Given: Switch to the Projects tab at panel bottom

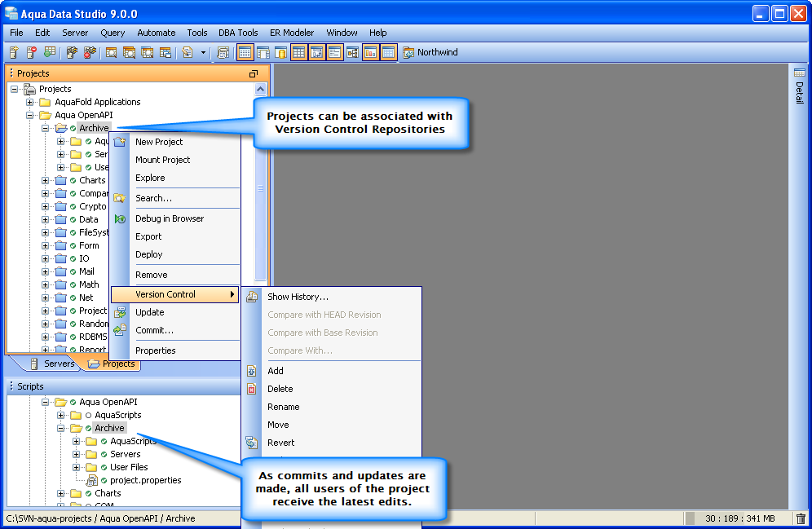Looking at the screenshot, I should [x=112, y=364].
